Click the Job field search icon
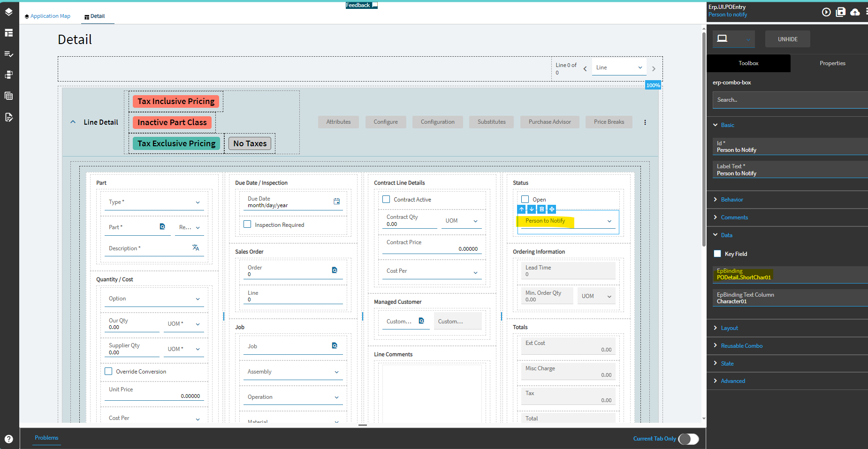The image size is (868, 449). coord(335,346)
